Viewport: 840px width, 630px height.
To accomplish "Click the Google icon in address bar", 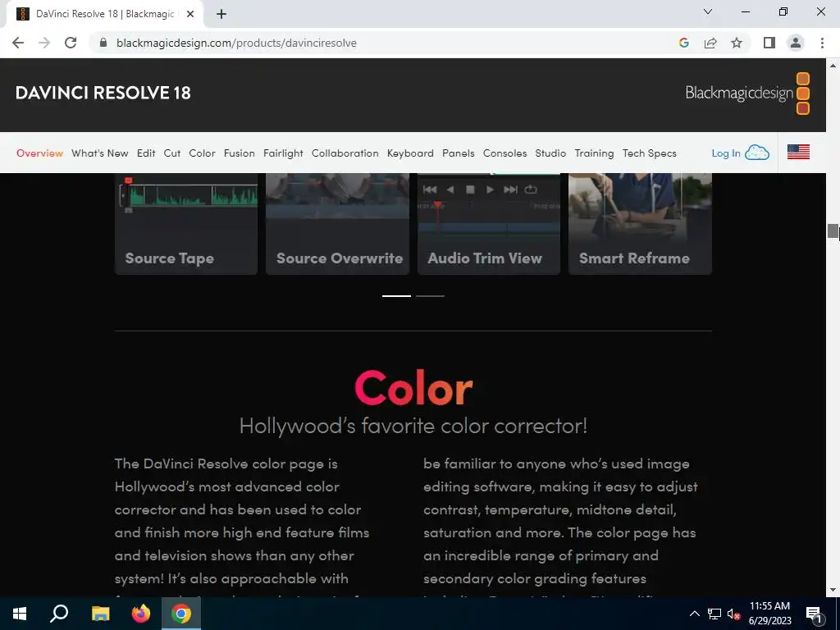I will [x=683, y=43].
